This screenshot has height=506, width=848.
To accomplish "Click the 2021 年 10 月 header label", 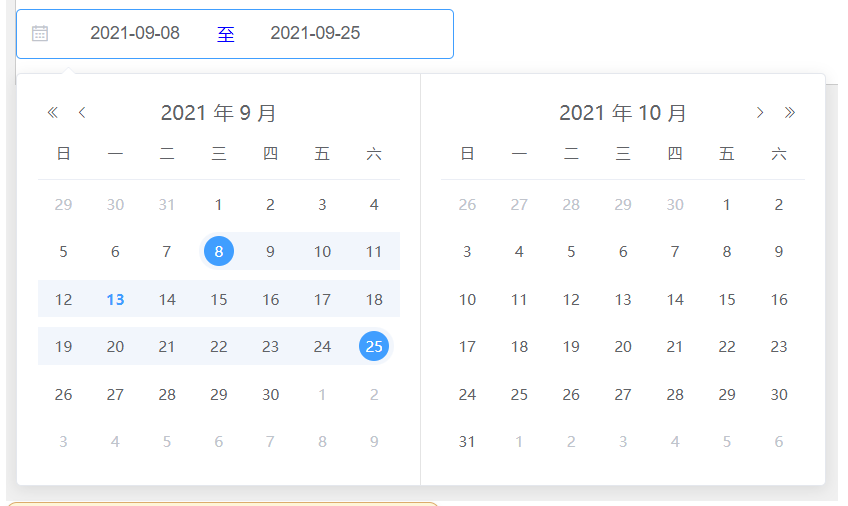I will point(622,113).
